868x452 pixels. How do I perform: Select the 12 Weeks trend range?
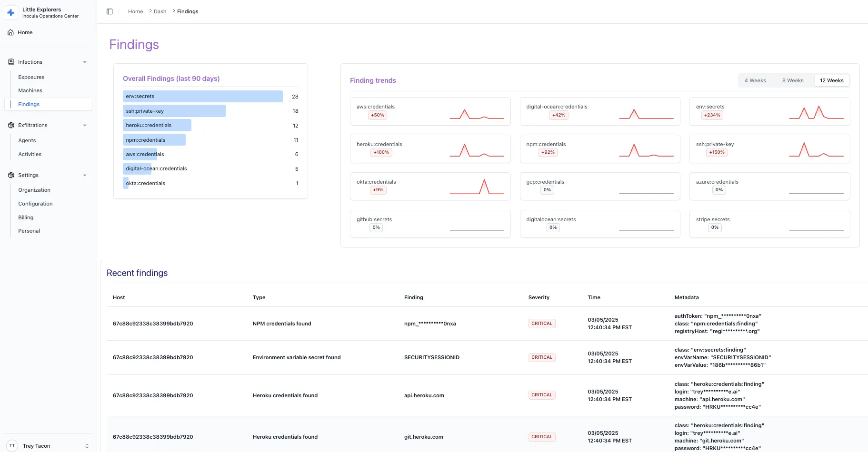coord(831,80)
